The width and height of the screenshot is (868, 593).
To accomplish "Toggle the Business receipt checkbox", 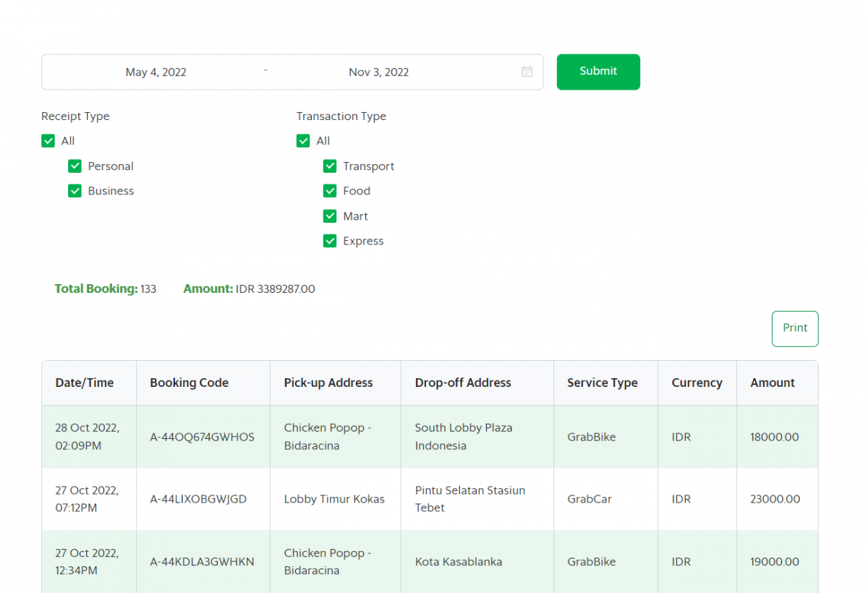I will pos(75,191).
